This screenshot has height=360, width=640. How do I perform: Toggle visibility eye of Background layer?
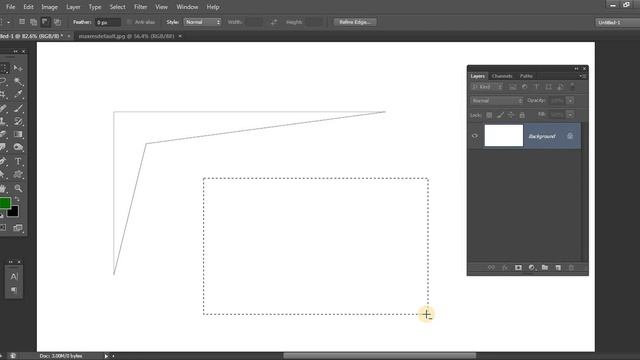click(x=475, y=136)
